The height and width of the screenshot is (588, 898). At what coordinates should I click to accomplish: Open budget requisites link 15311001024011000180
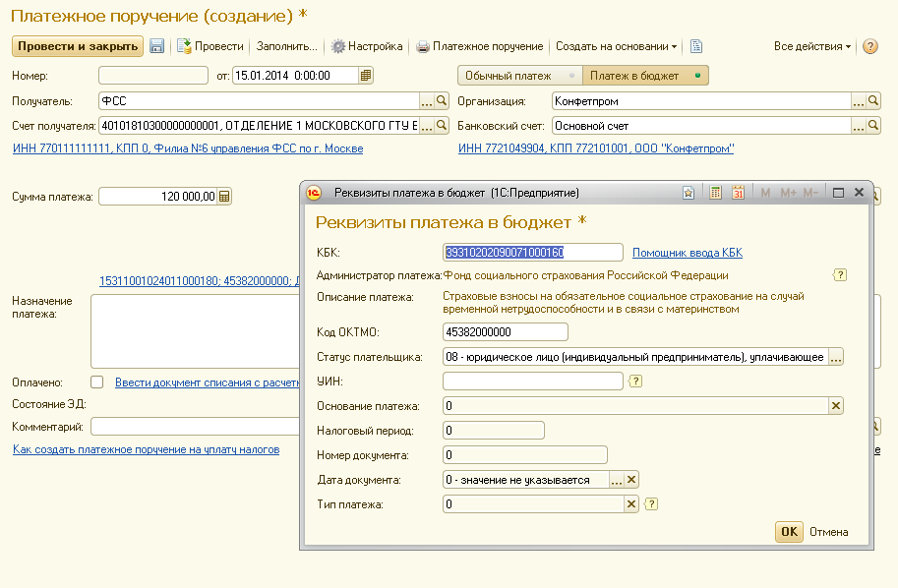[200, 280]
